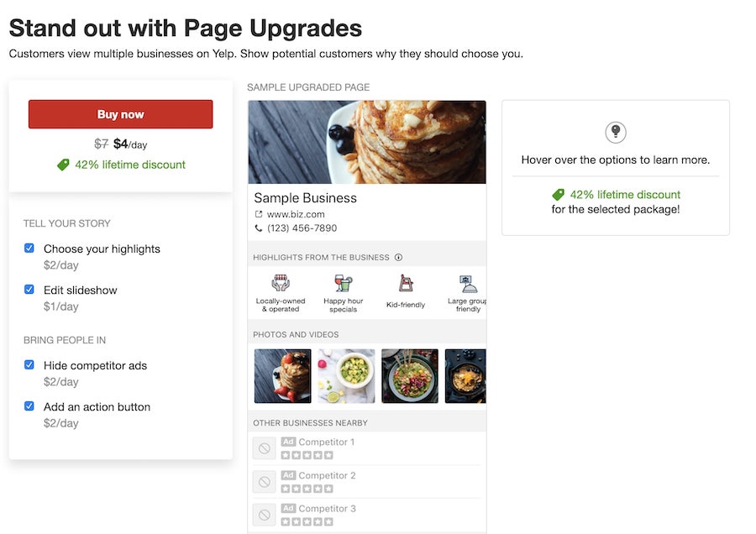This screenshot has height=534, width=756.
Task: Select the Kid-friendly high chair icon
Action: 406,283
